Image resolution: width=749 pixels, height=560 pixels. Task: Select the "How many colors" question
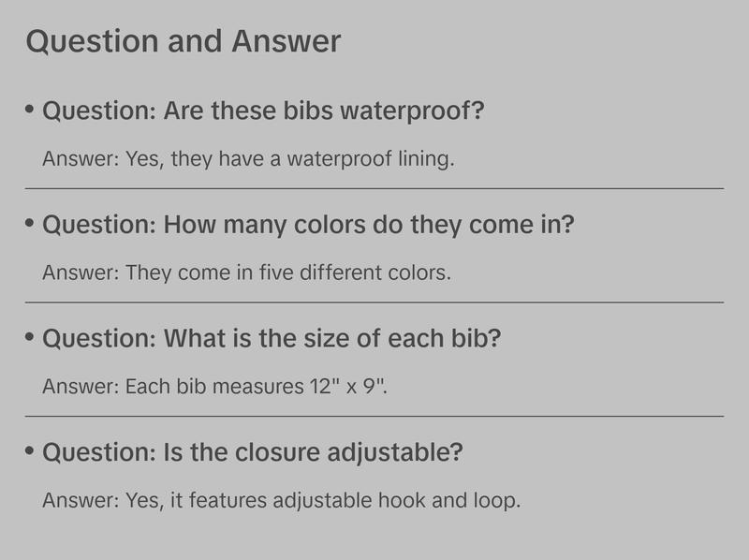pos(309,226)
